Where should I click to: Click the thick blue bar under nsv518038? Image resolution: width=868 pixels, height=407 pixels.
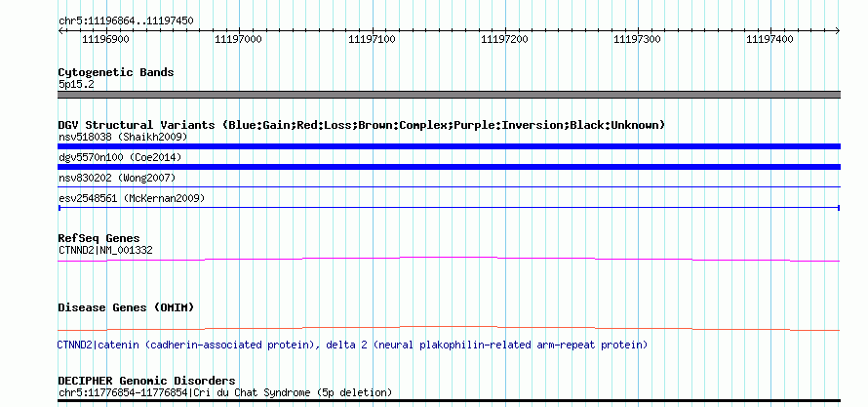449,146
